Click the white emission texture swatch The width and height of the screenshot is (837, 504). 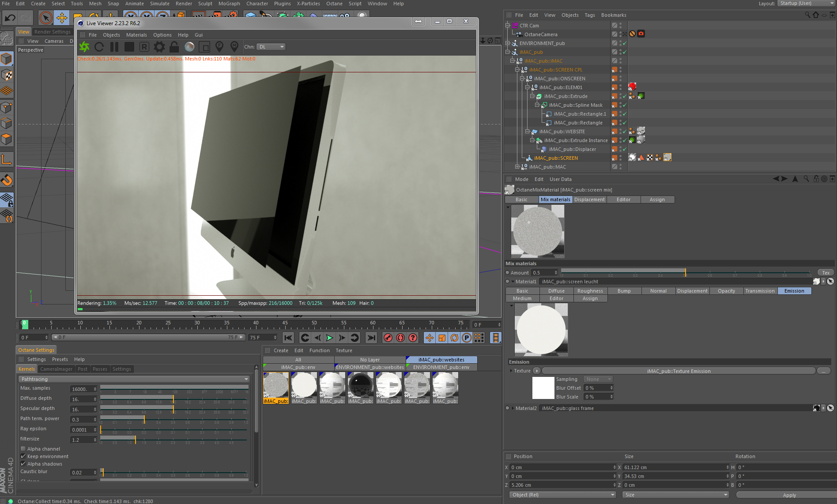coord(543,387)
